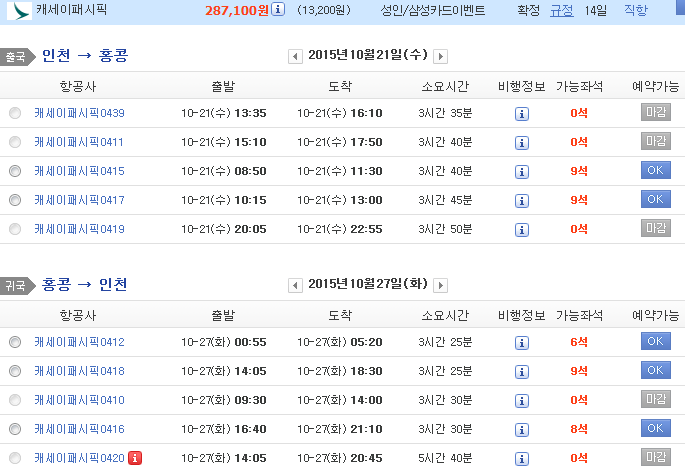Click OK button for flight 0418

coord(656,370)
